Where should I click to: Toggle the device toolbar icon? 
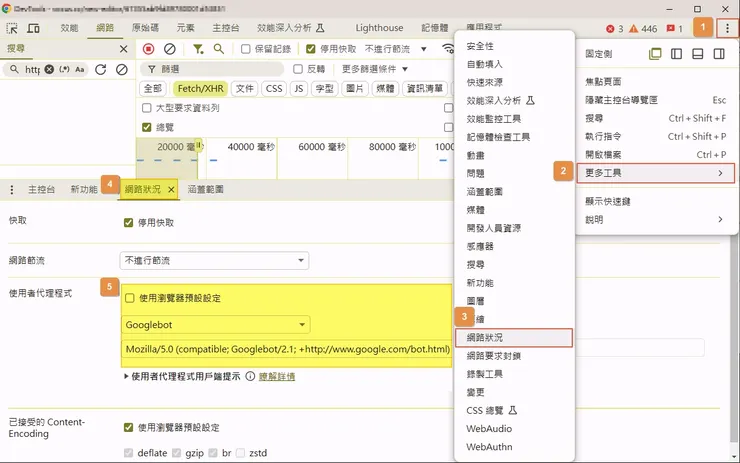33,28
